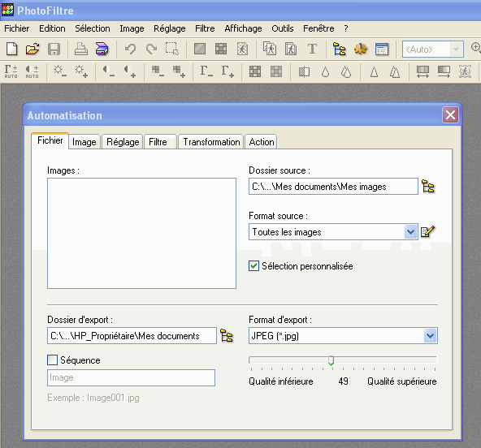Viewport: 481px width, 448px height.
Task: Select the Text tool (T icon)
Action: [x=312, y=49]
